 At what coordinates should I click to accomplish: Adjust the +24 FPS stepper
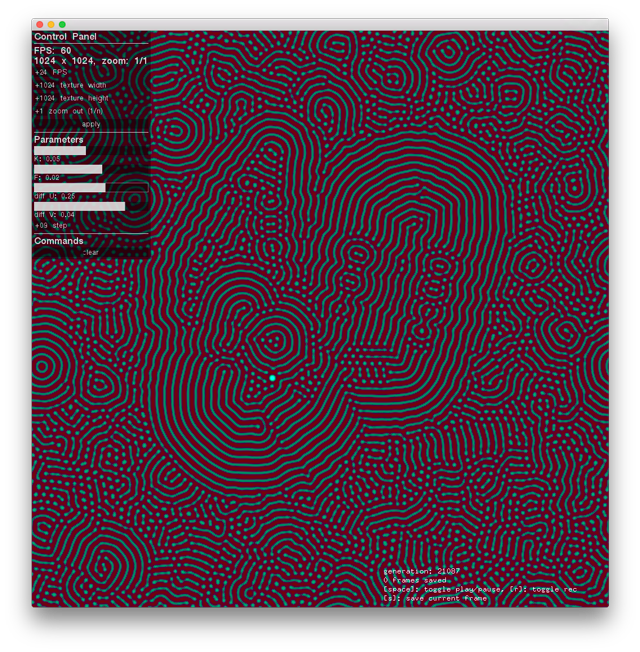point(56,73)
